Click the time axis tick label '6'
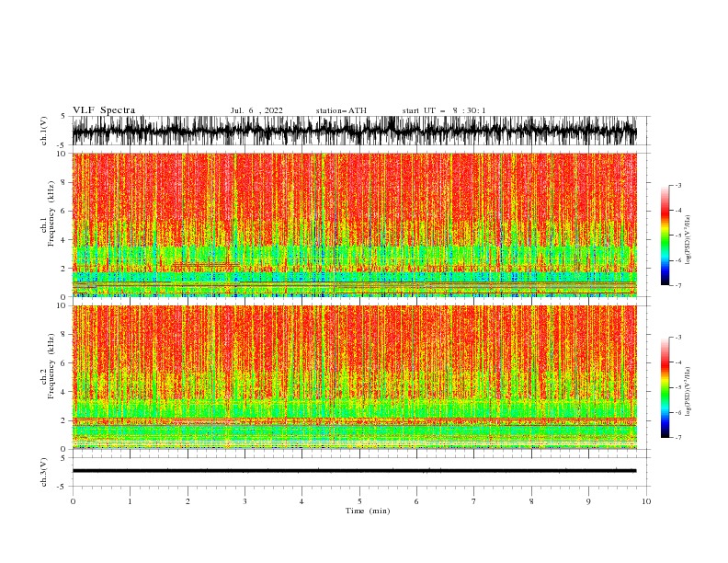Image resolution: width=728 pixels, height=563 pixels. pos(416,501)
